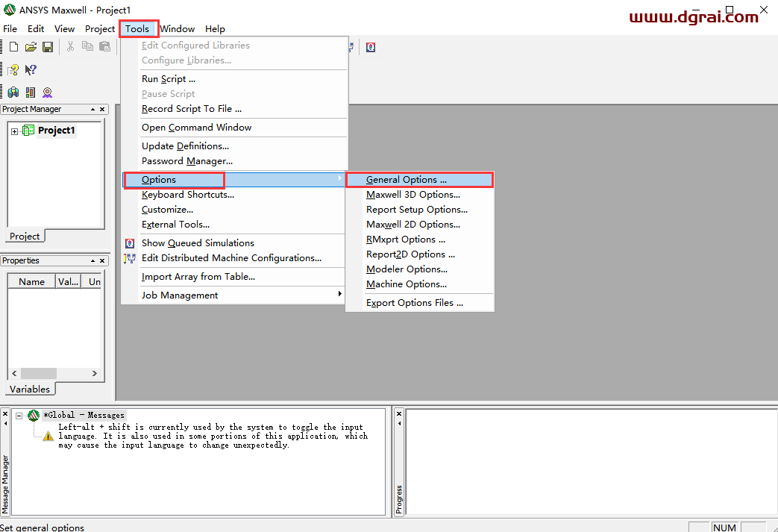The width and height of the screenshot is (778, 532).
Task: Open the help contents icon with yellow question mark
Action: point(13,69)
